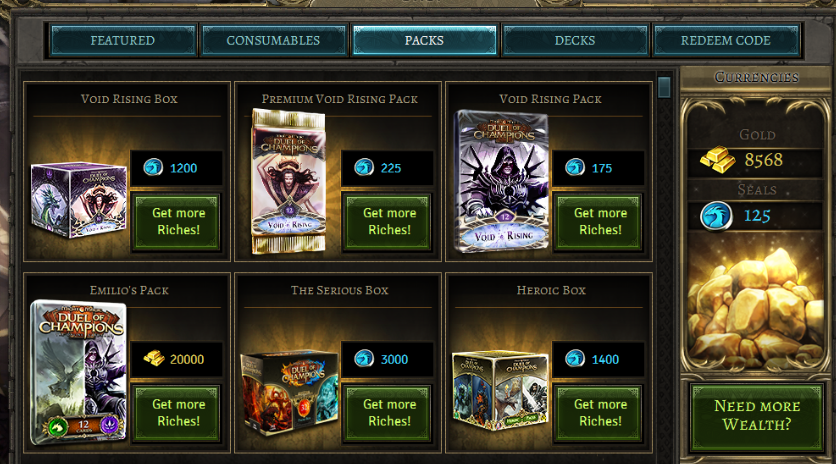Click the gold bars icon next to 20000
Viewport: 836px width, 464px height.
154,358
